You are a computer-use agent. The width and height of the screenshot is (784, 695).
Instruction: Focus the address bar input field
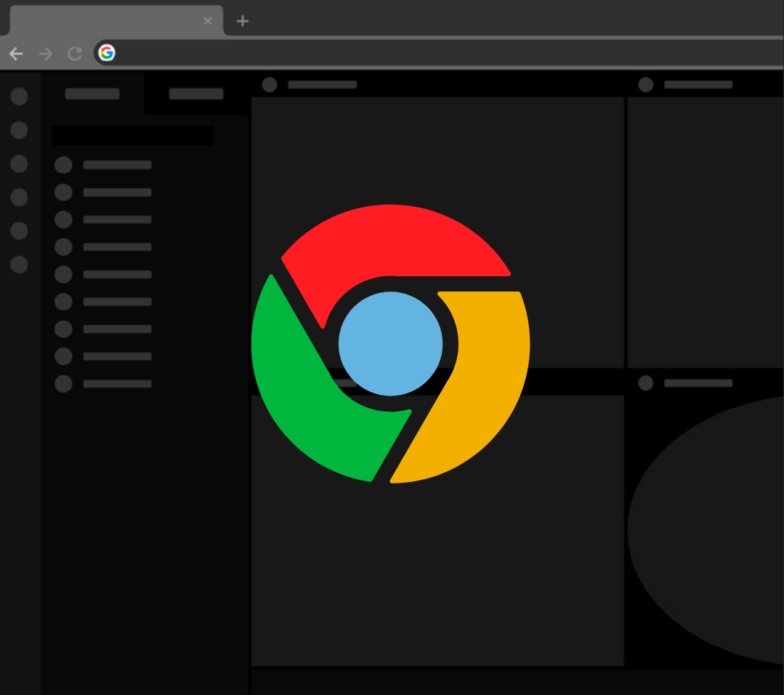click(x=436, y=53)
